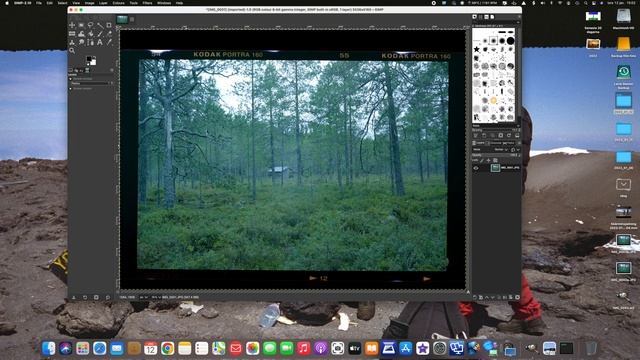Delete tool preset at toolbox bottom
The height and width of the screenshot is (360, 640).
(x=96, y=297)
